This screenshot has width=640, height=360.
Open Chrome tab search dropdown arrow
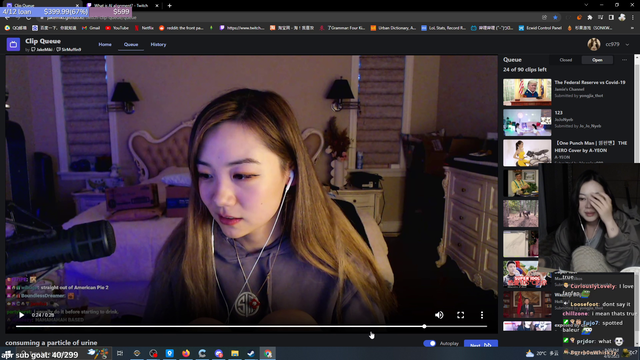tap(586, 5)
